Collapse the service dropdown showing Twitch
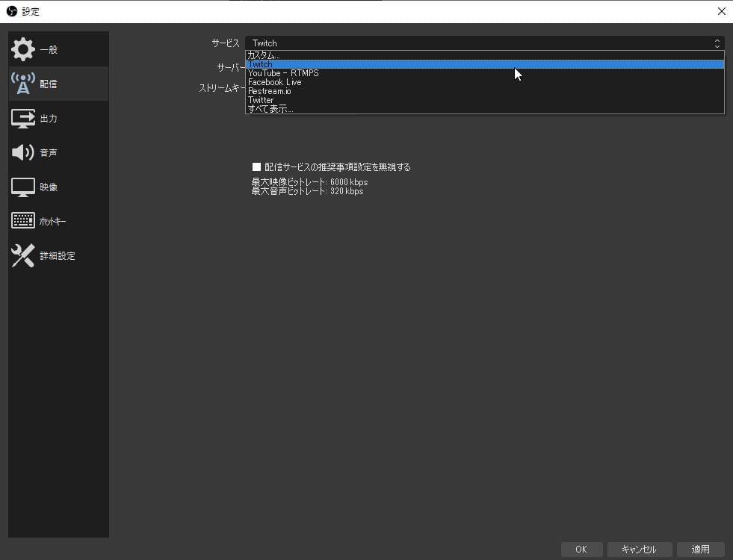This screenshot has height=560, width=733. coord(484,43)
